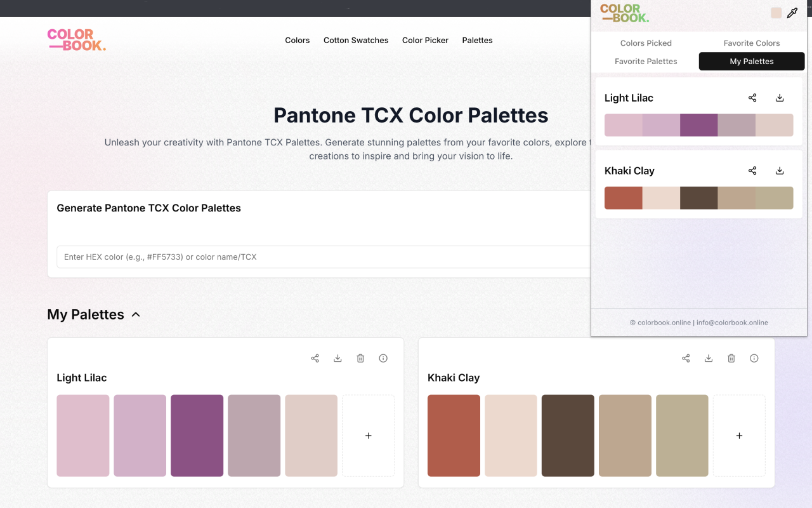The height and width of the screenshot is (508, 812).
Task: Share the Khaki Clay palette in popup
Action: pos(752,171)
